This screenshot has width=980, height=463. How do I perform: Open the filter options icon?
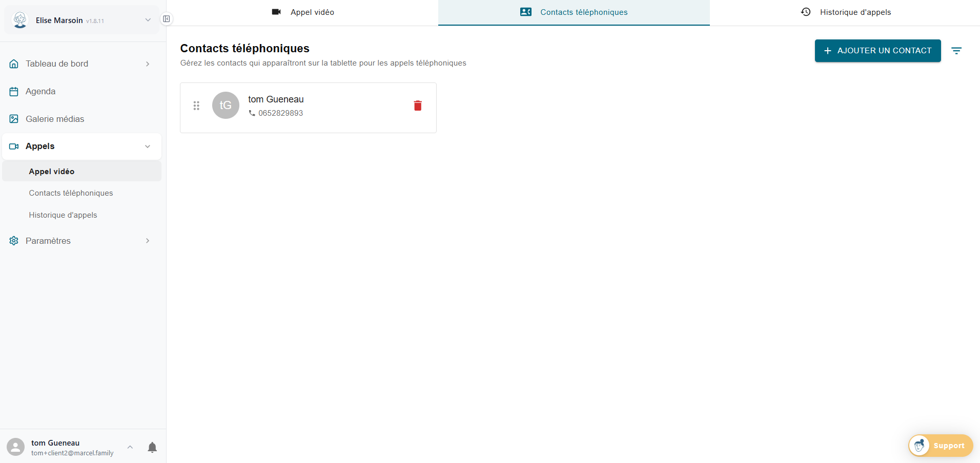[956, 51]
